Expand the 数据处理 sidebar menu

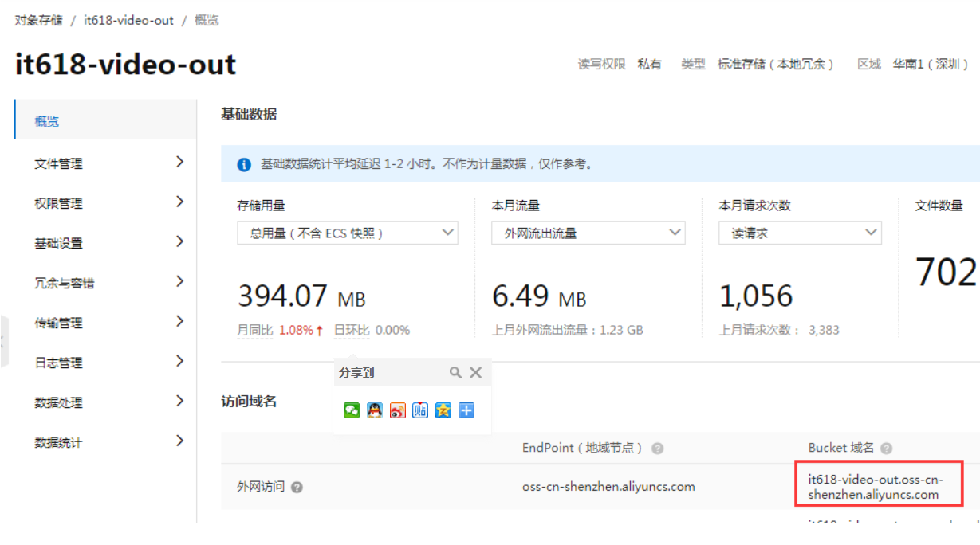105,402
